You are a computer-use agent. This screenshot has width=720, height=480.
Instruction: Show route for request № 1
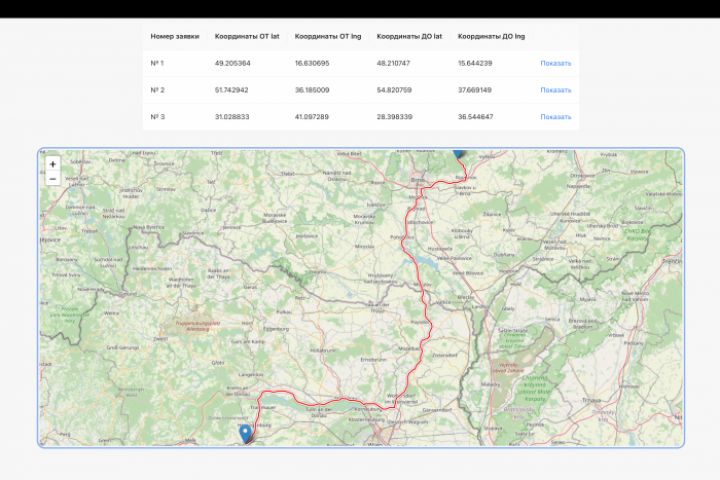point(556,63)
